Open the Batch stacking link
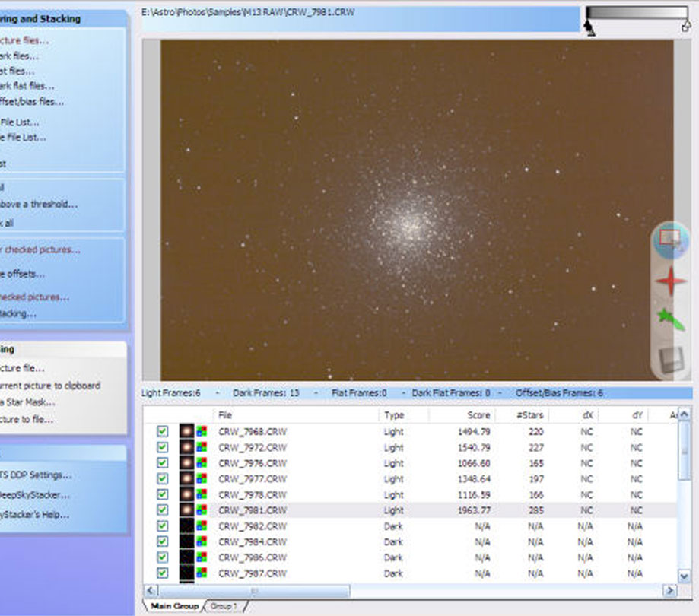699x616 pixels. point(23,313)
